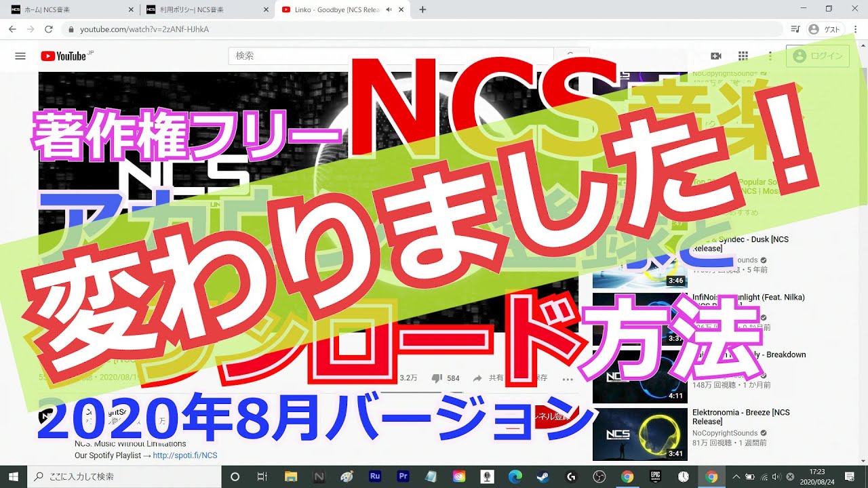Open Epic Games Launcher from taskbar
This screenshot has width=868, height=488.
pos(655,476)
